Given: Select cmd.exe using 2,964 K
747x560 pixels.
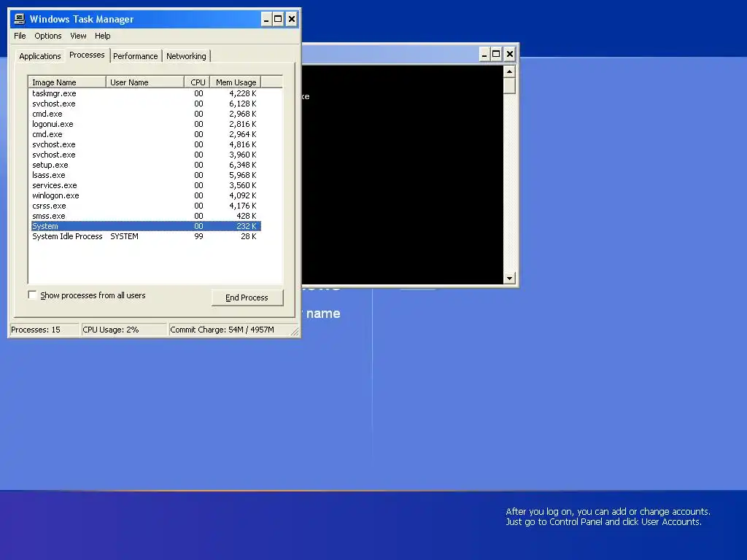Looking at the screenshot, I should (146, 134).
